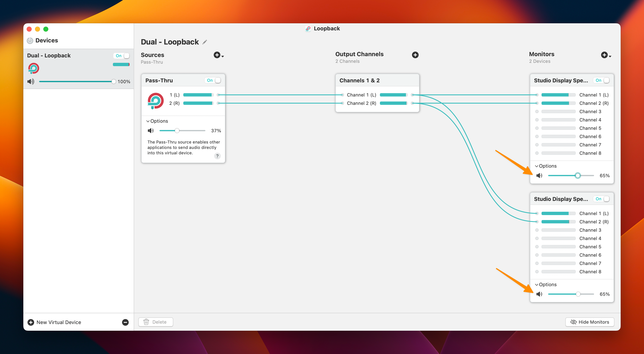Click first monitor Channel 5 label

click(x=590, y=128)
